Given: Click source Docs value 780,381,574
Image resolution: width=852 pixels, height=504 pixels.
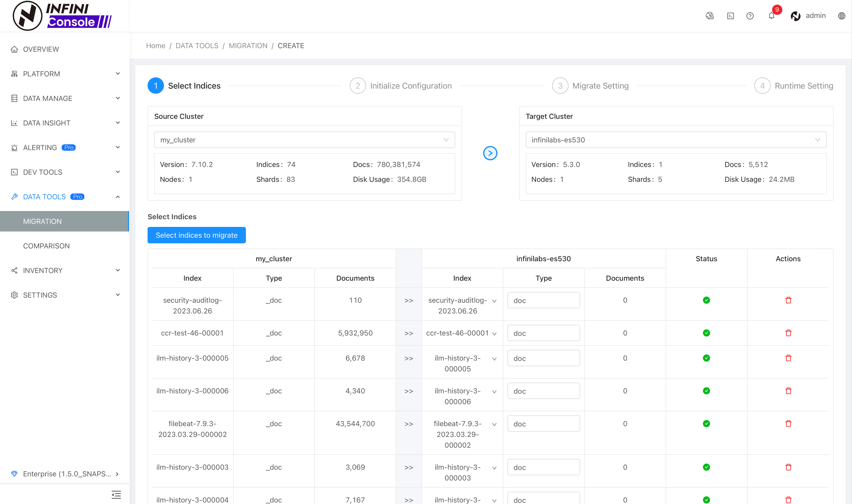Looking at the screenshot, I should (x=399, y=164).
